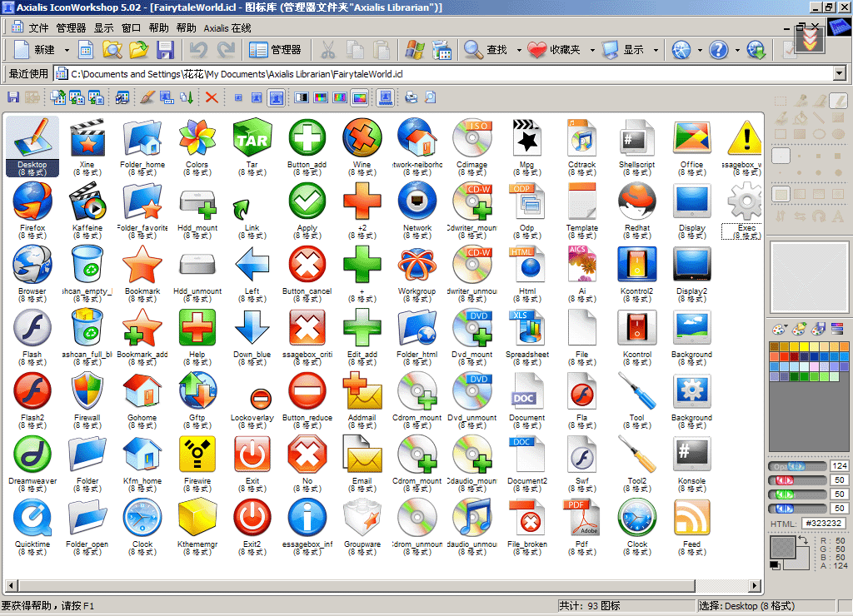This screenshot has width=853, height=616.
Task: Click the printer icon in library toolbar
Action: click(x=412, y=98)
